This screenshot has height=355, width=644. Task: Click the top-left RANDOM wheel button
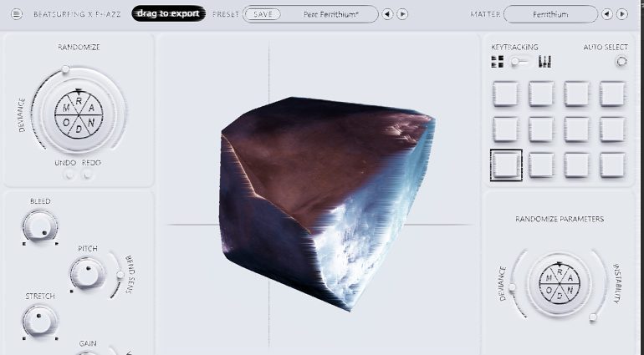[79, 115]
